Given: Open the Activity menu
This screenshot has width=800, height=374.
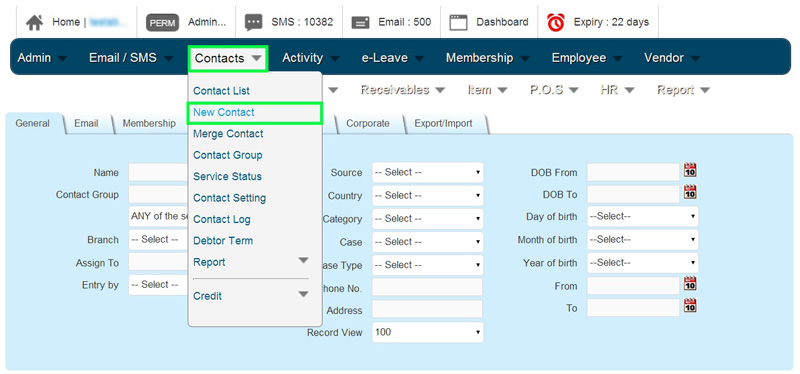Looking at the screenshot, I should (x=311, y=58).
